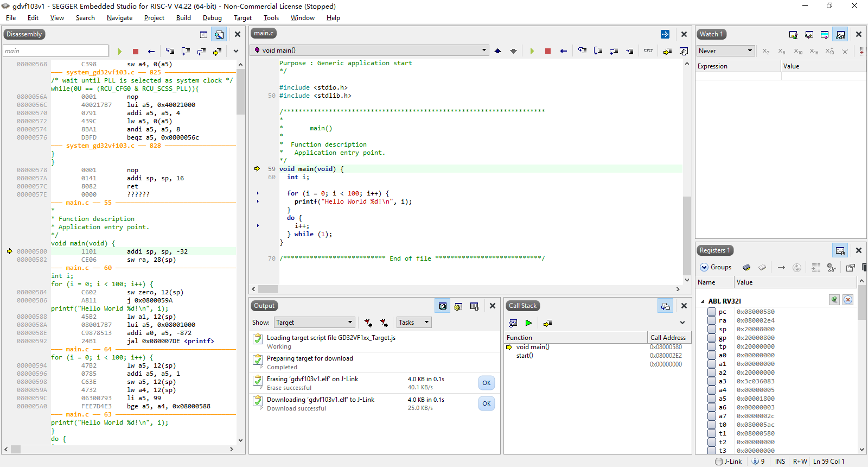This screenshot has width=868, height=467.
Task: Click red-flag previous error icon in Output toolbar
Action: point(368,323)
